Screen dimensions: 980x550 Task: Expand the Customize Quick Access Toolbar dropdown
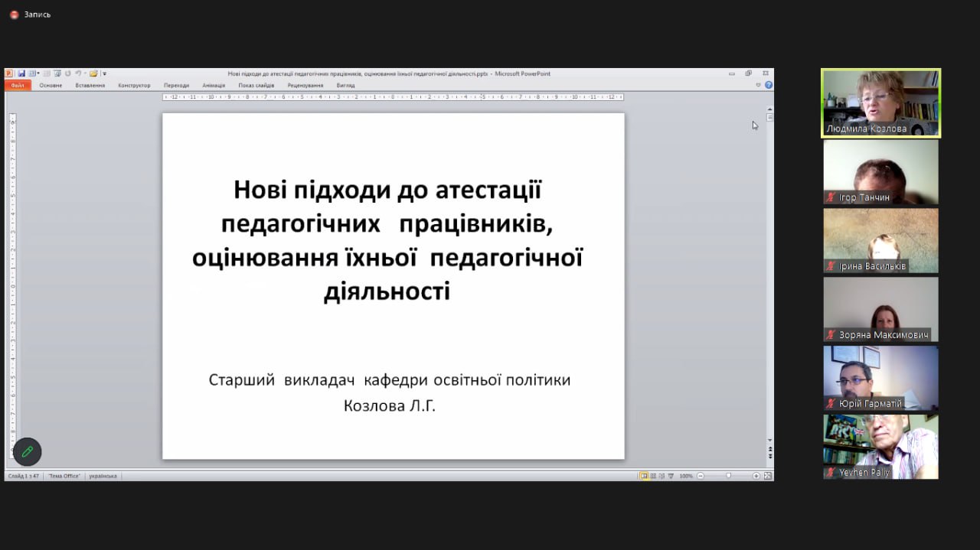(104, 73)
